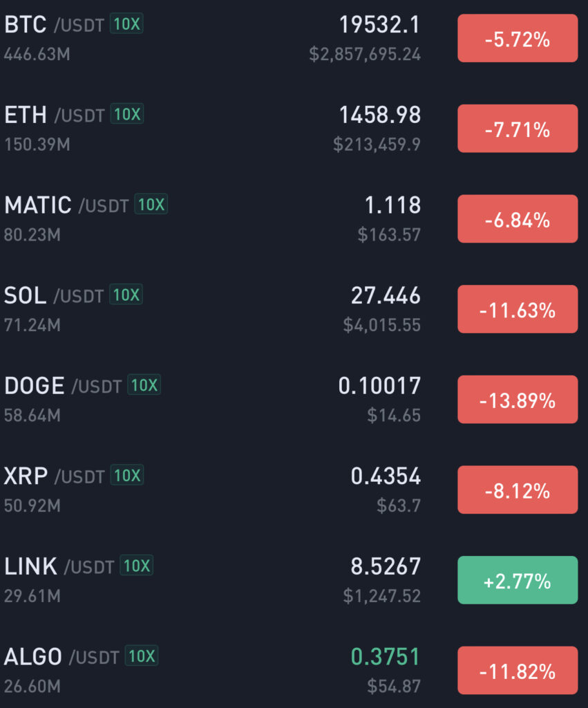This screenshot has width=588, height=708.
Task: Click DOGE's last price 0.10017
Action: [379, 386]
